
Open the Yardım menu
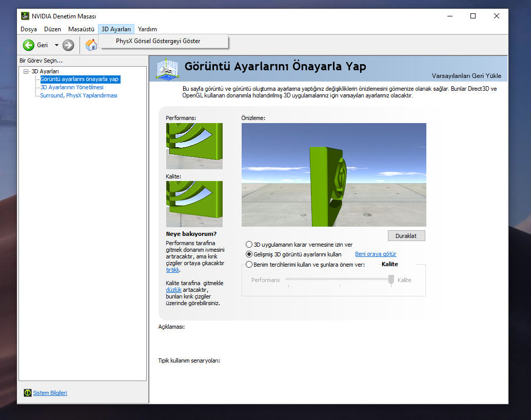point(147,29)
